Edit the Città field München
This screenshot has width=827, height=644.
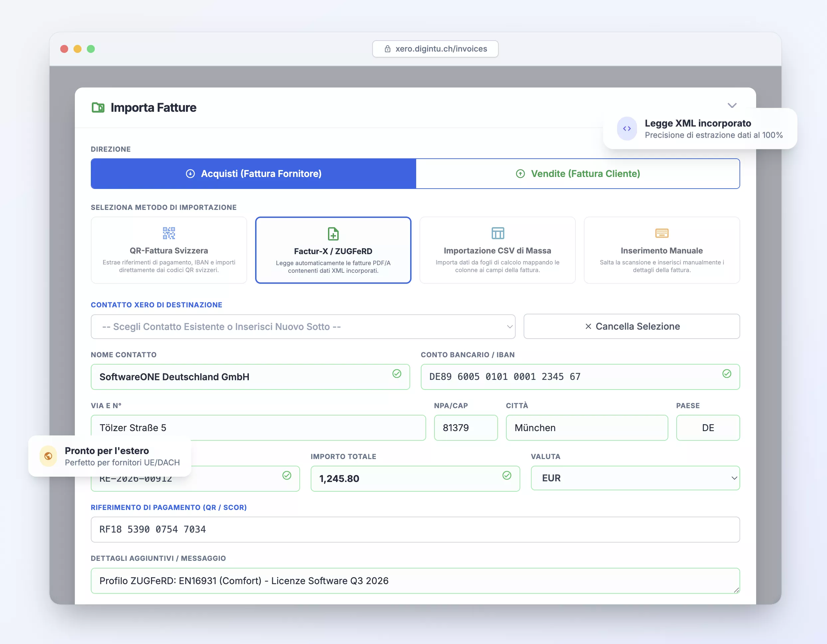click(x=587, y=428)
